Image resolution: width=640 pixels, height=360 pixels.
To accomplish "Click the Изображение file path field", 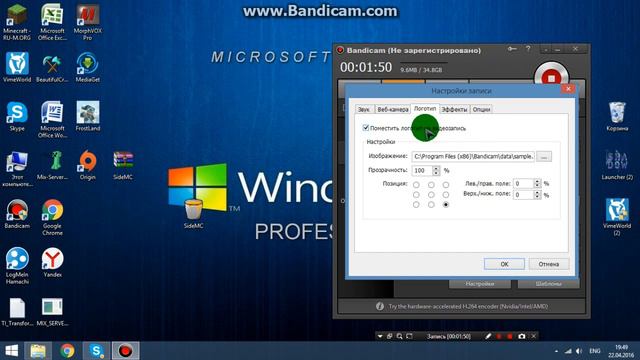I will (x=473, y=156).
